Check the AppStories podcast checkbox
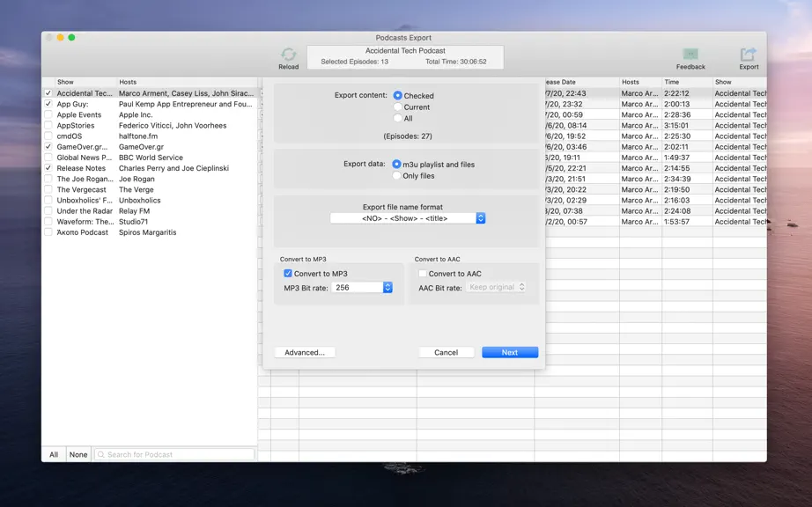This screenshot has height=507, width=812. pyautogui.click(x=48, y=125)
